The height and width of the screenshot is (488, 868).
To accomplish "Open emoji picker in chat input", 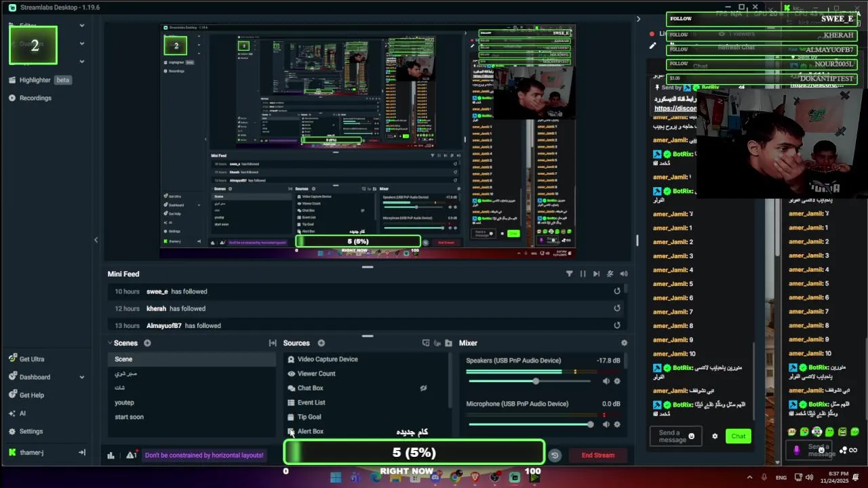I will click(692, 436).
